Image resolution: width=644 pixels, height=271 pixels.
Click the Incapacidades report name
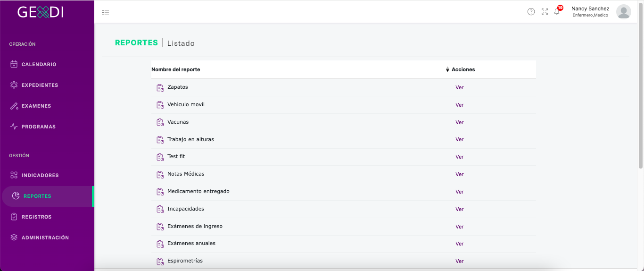[186, 209]
